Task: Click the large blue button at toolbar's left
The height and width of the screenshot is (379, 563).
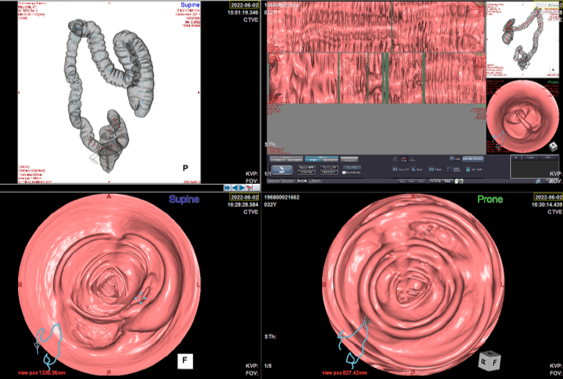Action: click(282, 170)
